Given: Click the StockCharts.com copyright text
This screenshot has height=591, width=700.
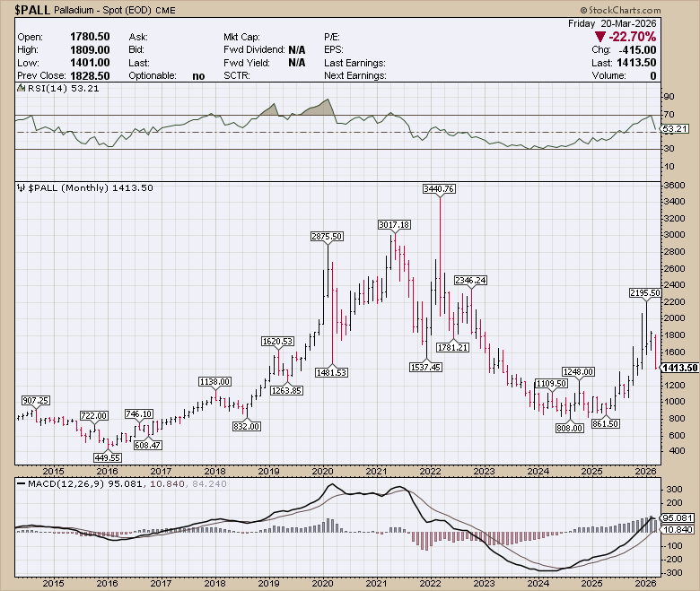Looking at the screenshot, I should click(x=620, y=10).
